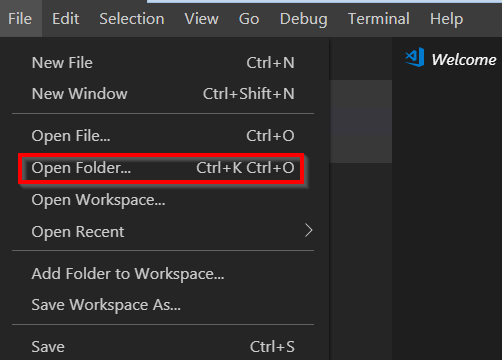
Task: Select Save Workspace As... entry
Action: (163, 305)
